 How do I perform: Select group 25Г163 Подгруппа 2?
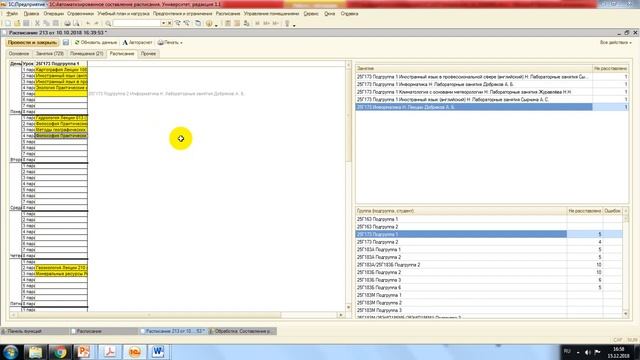click(489, 227)
